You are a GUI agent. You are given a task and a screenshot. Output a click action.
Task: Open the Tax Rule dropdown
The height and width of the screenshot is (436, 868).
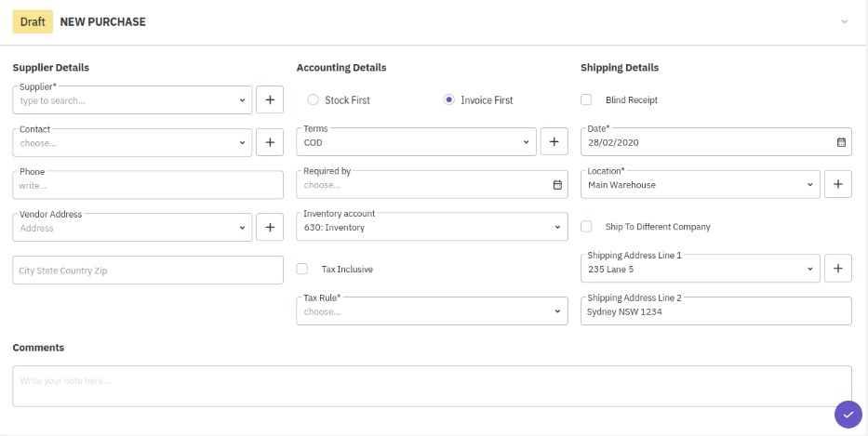tap(432, 311)
